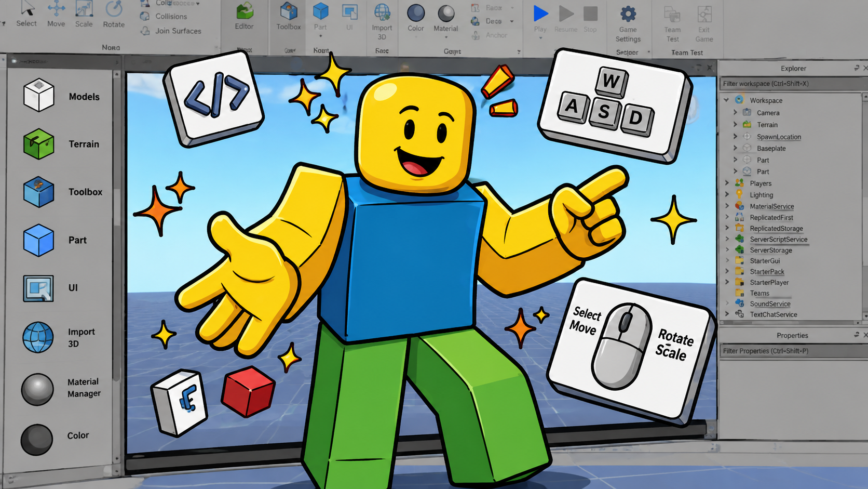Start playtest with the Play button
The height and width of the screenshot is (489, 868).
(x=540, y=19)
